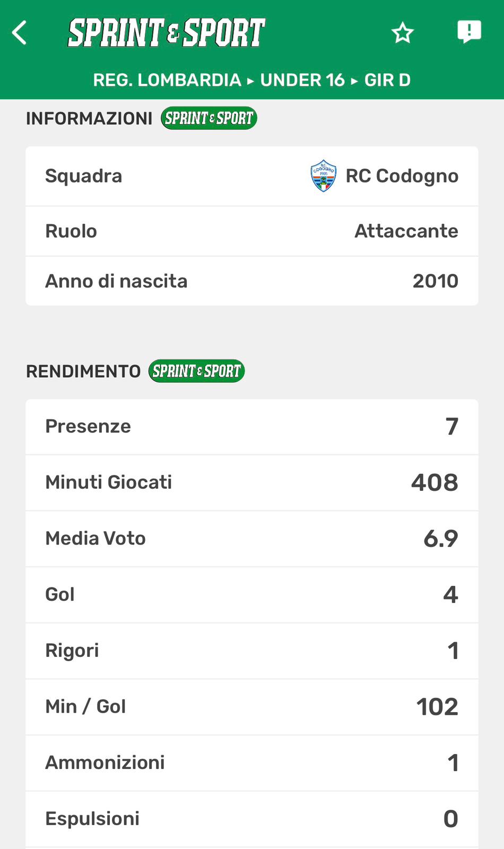Image resolution: width=504 pixels, height=849 pixels.
Task: Open the report problem icon
Action: [469, 32]
